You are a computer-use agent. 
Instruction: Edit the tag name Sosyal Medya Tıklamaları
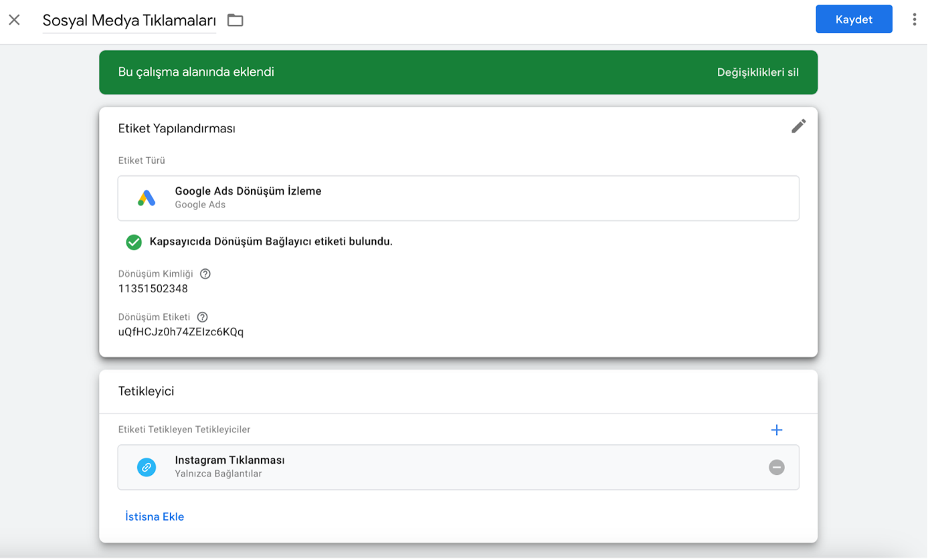[x=128, y=21]
